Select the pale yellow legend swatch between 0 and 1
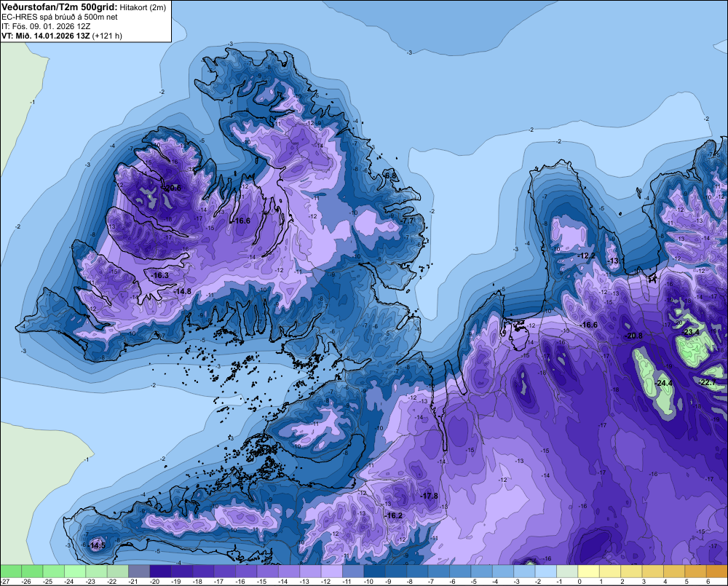This screenshot has width=728, height=586. pos(589,571)
